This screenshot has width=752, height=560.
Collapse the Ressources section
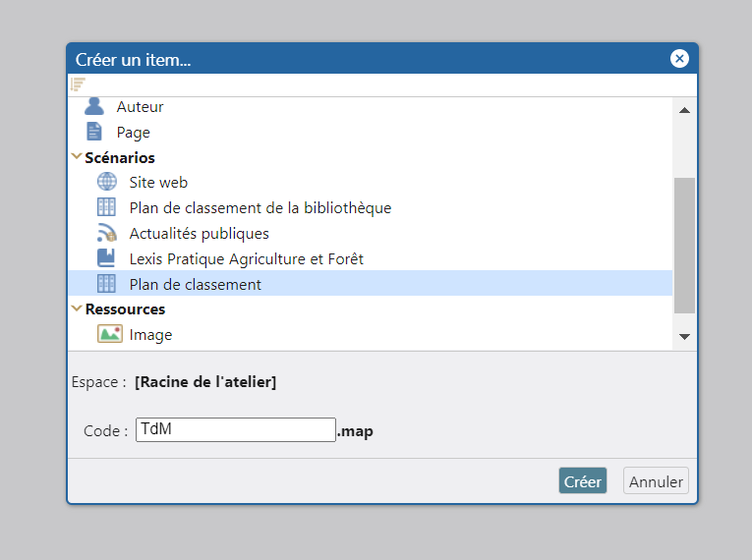click(77, 308)
